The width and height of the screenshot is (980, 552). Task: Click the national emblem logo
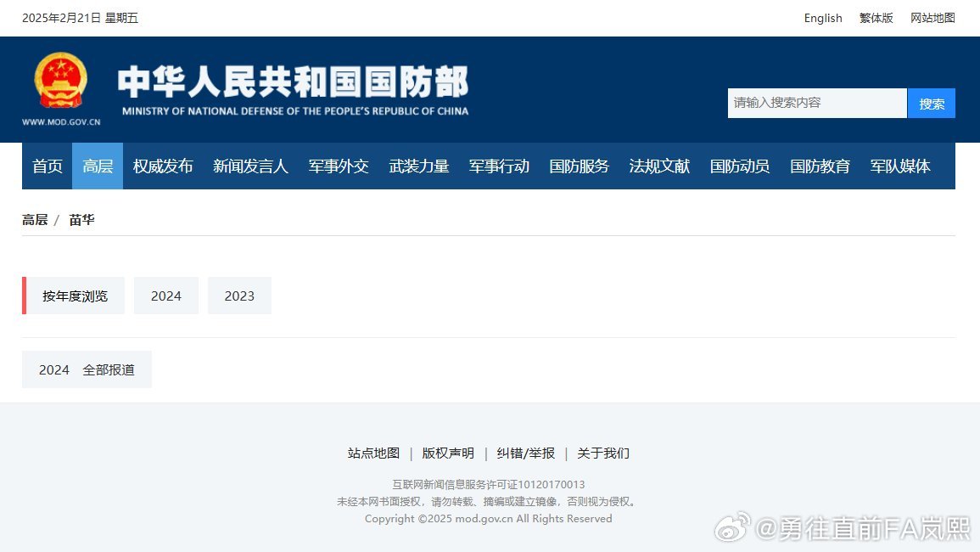point(60,81)
